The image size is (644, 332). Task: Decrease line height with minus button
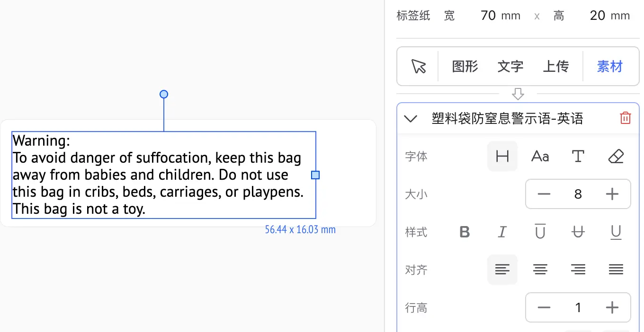point(544,308)
